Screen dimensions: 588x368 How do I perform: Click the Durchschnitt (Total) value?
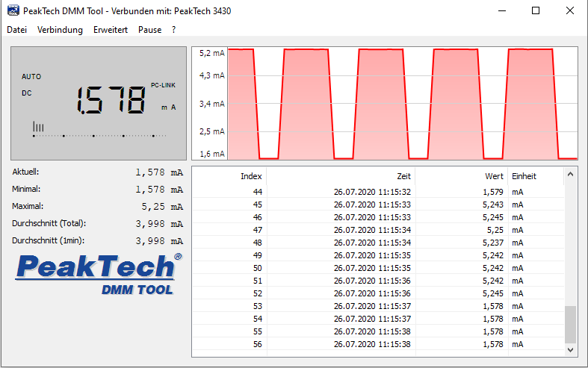(x=159, y=224)
